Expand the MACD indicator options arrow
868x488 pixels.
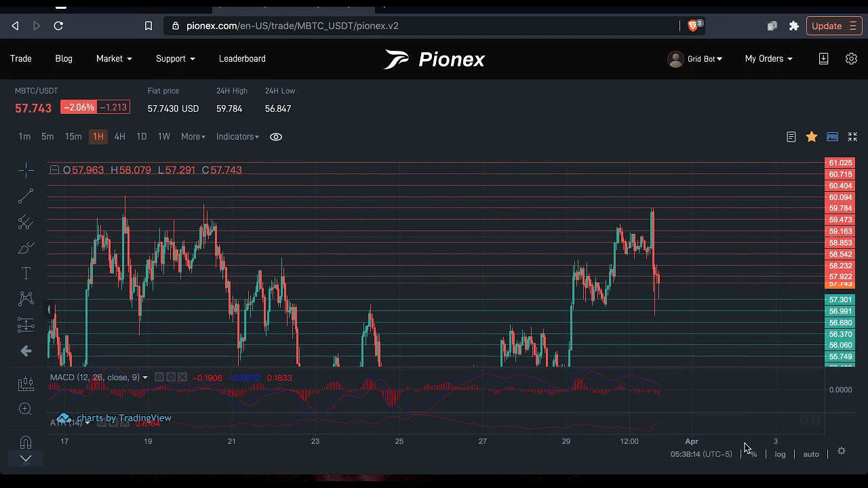pyautogui.click(x=144, y=378)
